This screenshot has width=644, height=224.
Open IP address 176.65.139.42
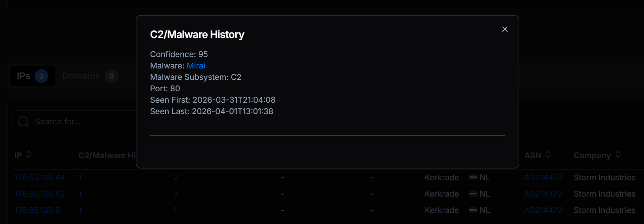tap(40, 194)
